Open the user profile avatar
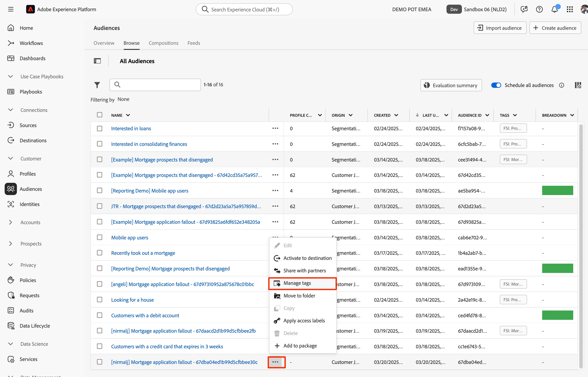588x377 pixels. coord(584,9)
